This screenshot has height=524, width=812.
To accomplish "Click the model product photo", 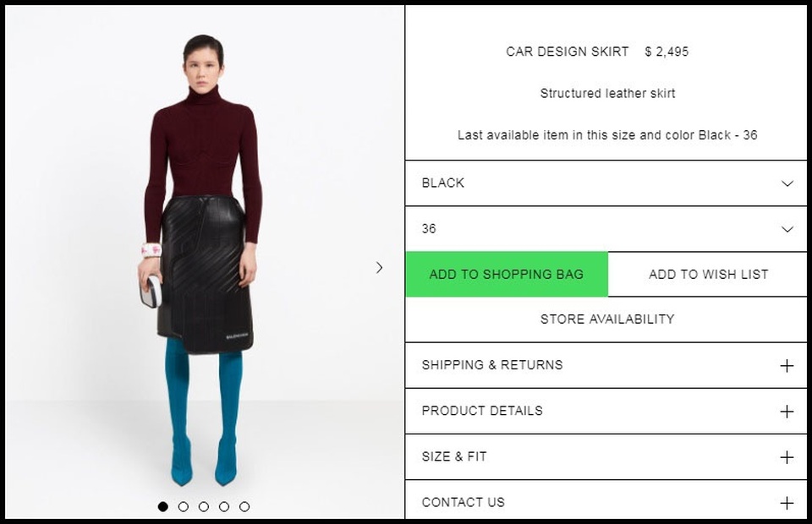I will (205, 261).
